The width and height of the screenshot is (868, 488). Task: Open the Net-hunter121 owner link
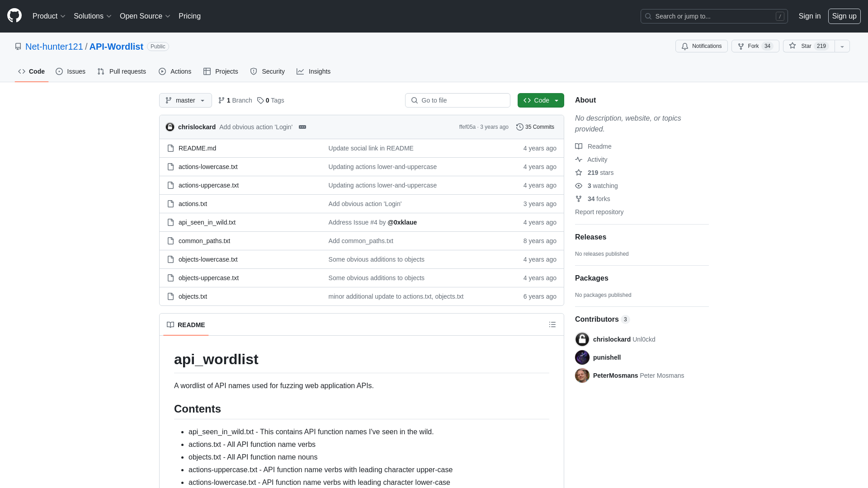(54, 47)
